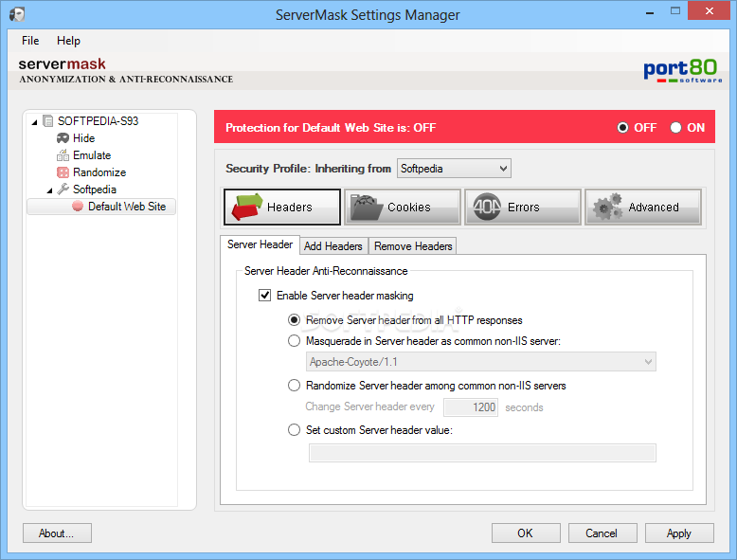This screenshot has height=560, width=737.
Task: Open the Advanced settings section
Action: point(643,207)
